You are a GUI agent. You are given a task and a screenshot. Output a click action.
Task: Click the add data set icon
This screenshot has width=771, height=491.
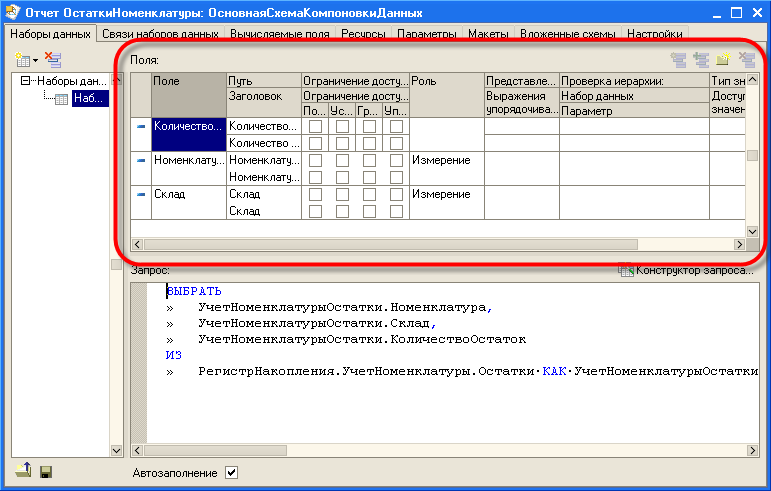(x=20, y=61)
